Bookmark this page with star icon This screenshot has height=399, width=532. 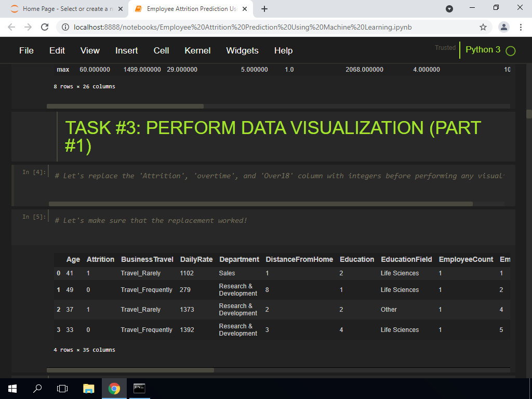click(x=483, y=27)
